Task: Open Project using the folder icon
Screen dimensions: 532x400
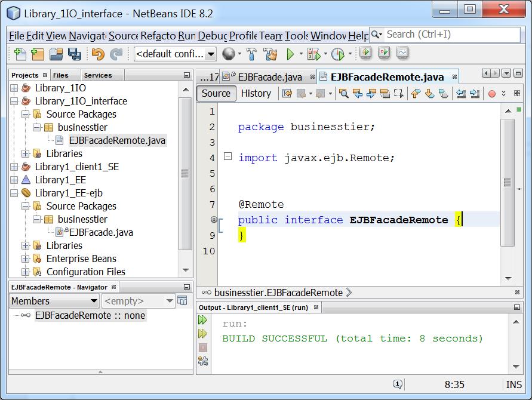Action: pos(56,54)
